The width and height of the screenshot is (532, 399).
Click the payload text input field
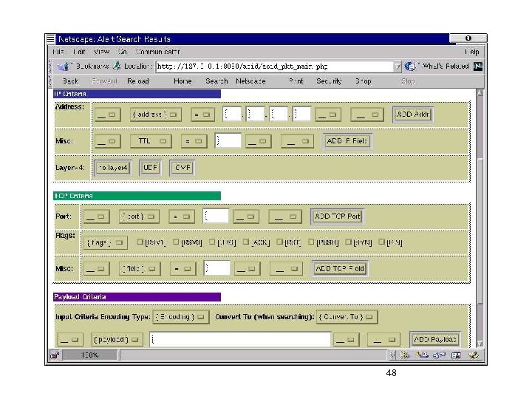tap(240, 340)
